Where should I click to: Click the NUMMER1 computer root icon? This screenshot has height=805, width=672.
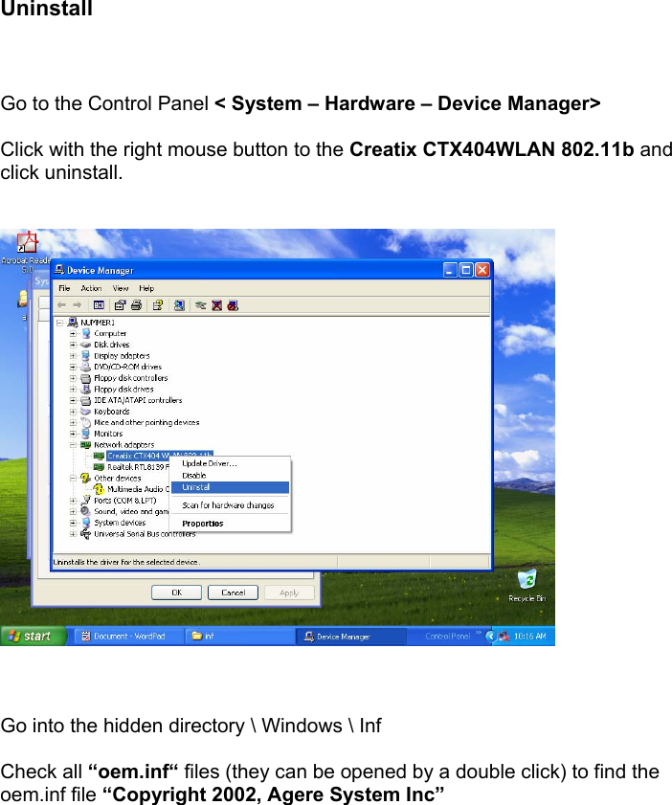click(x=73, y=323)
